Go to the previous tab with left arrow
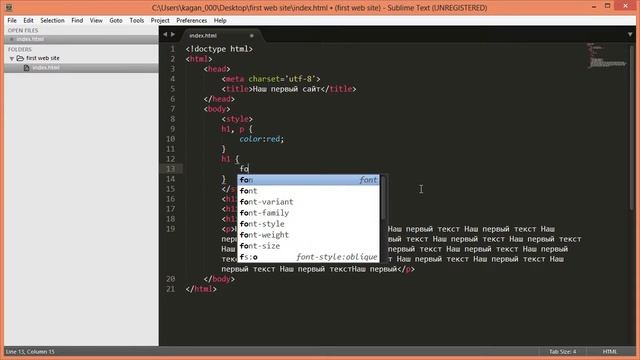Screen dimensions: 640x360 click(x=165, y=35)
